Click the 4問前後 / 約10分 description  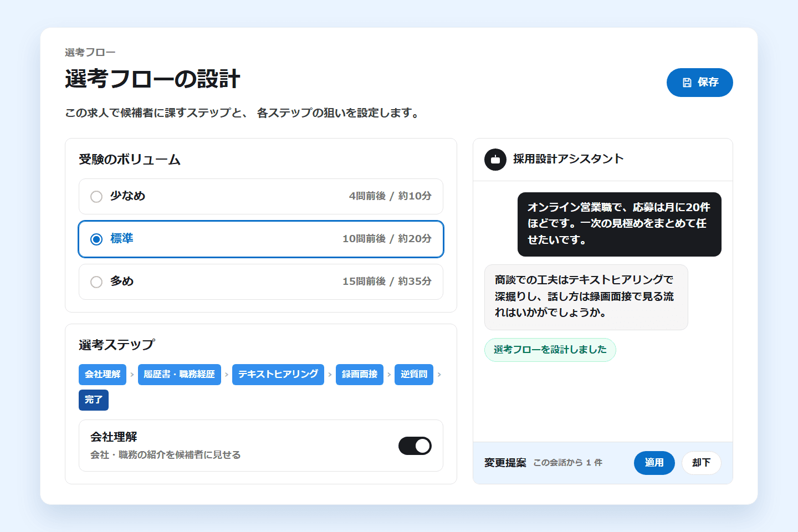pyautogui.click(x=390, y=196)
